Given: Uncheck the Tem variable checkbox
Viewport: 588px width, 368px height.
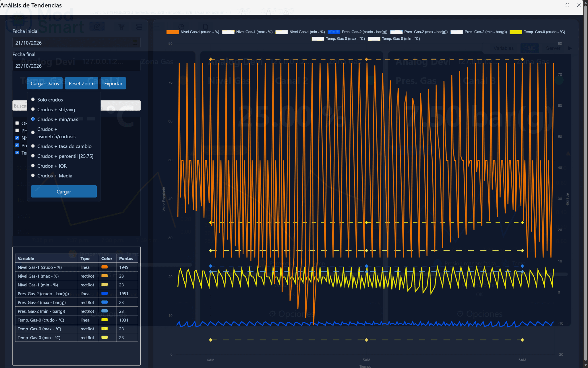Looking at the screenshot, I should click(x=17, y=153).
